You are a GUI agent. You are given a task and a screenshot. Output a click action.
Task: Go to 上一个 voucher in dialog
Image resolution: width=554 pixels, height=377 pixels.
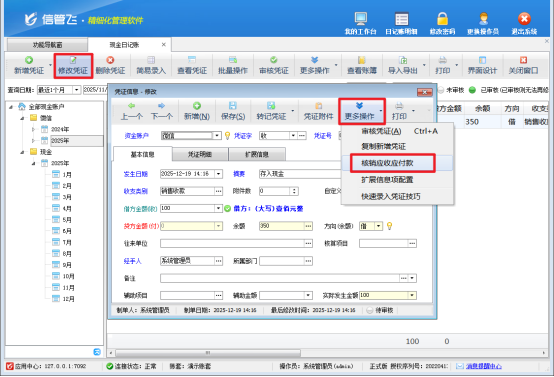click(131, 111)
